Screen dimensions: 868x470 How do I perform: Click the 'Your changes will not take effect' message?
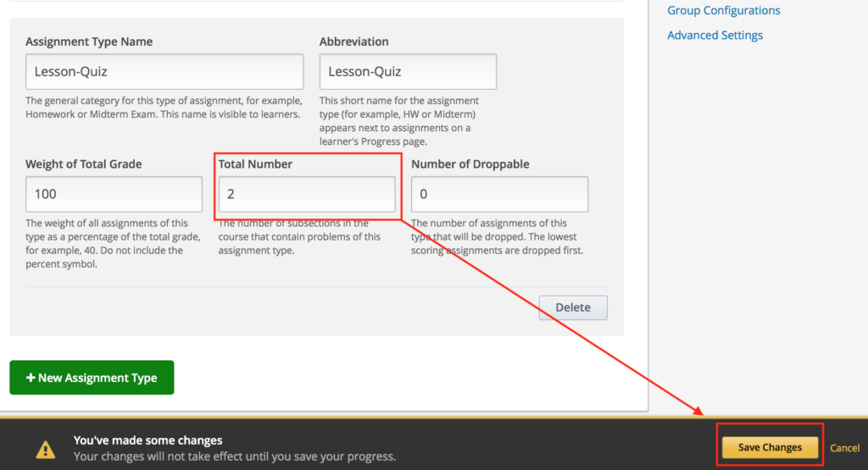click(x=235, y=456)
